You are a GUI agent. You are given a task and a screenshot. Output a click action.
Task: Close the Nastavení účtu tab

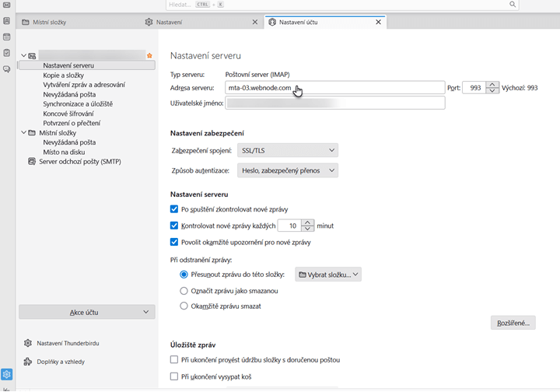coord(379,22)
